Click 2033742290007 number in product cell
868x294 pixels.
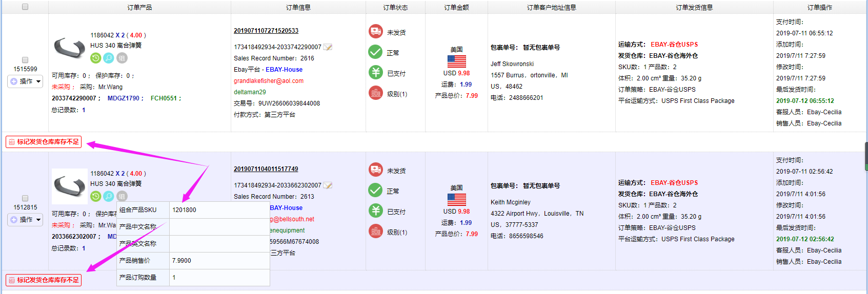(74, 98)
